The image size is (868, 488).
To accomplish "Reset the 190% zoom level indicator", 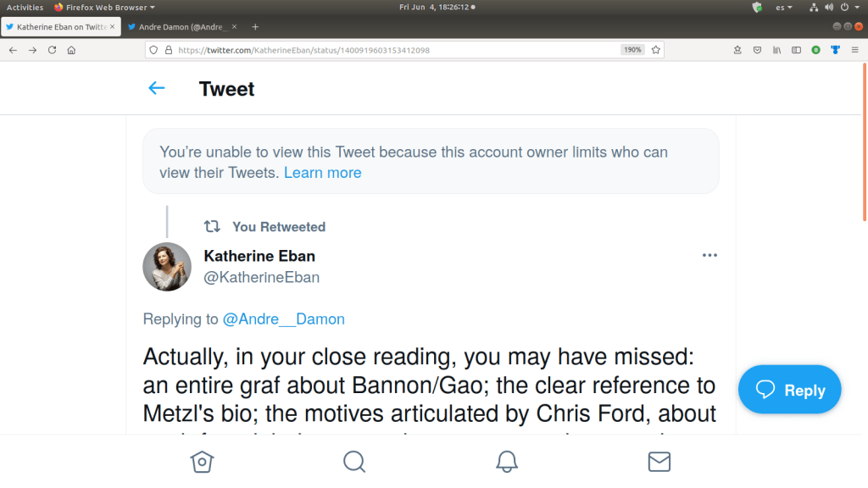I will click(632, 50).
